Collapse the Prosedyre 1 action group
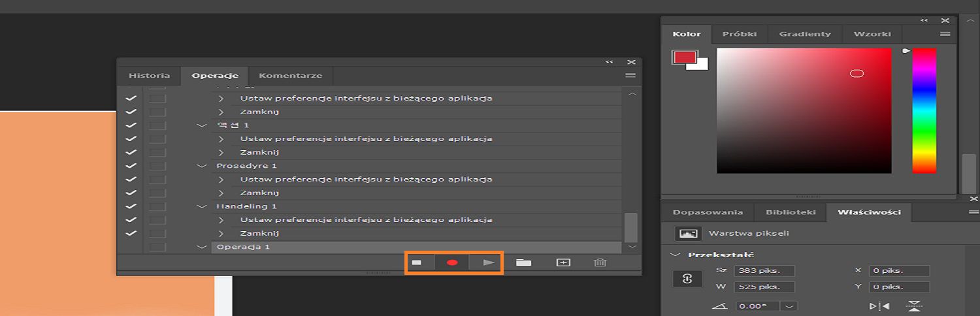 [x=201, y=166]
